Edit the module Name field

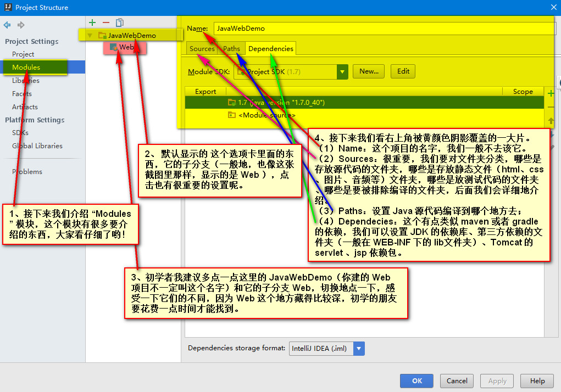pyautogui.click(x=385, y=29)
